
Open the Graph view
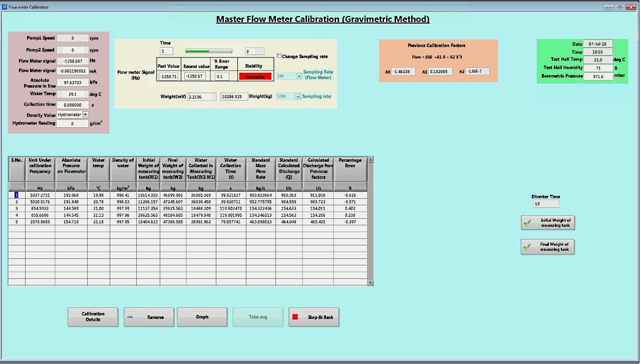click(202, 317)
